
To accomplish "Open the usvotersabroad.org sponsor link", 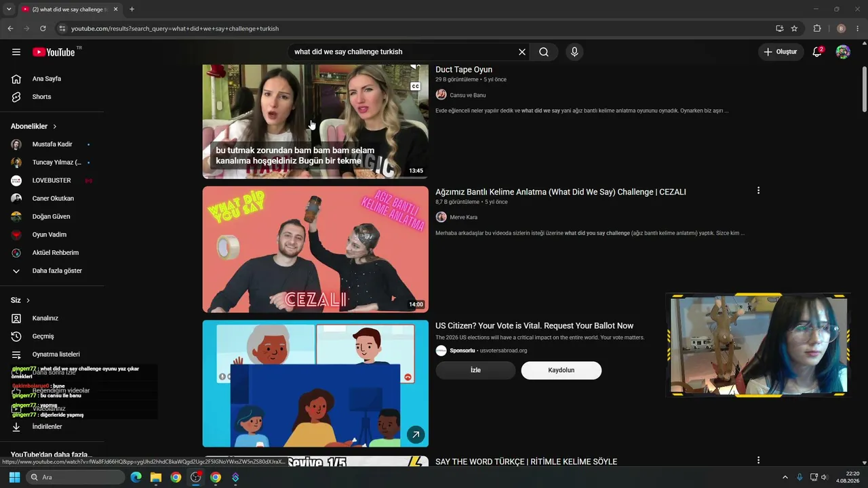I will (x=503, y=351).
